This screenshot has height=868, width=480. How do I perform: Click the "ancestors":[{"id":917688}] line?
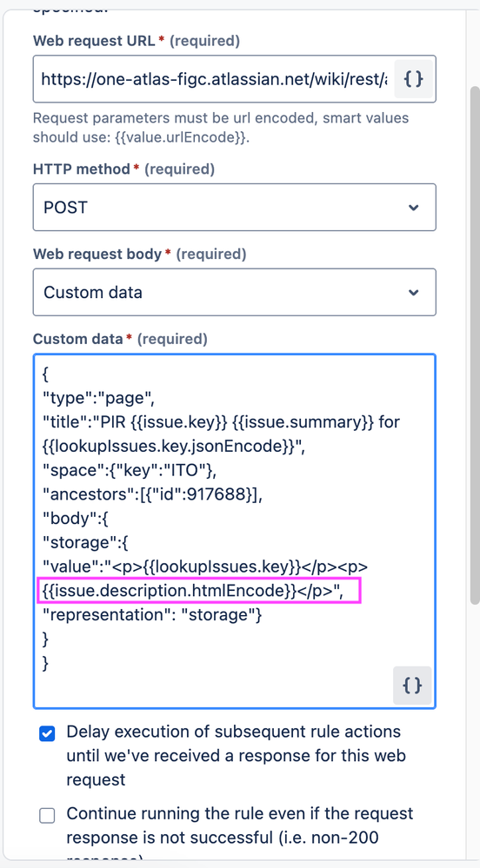coord(152,494)
